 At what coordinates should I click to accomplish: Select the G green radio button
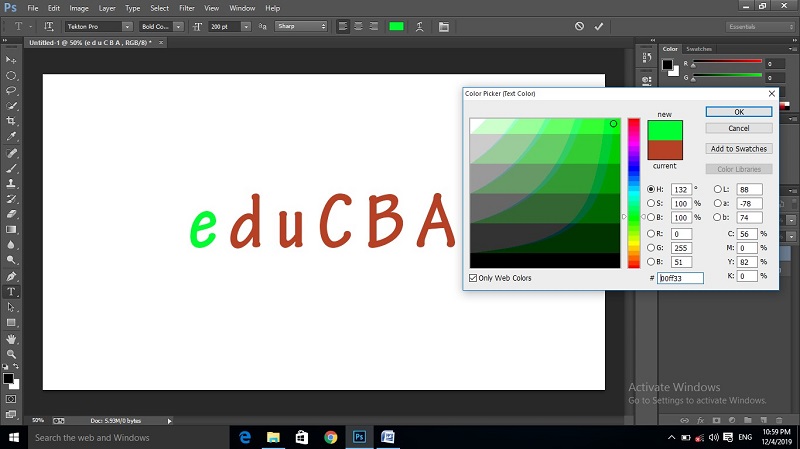click(651, 247)
